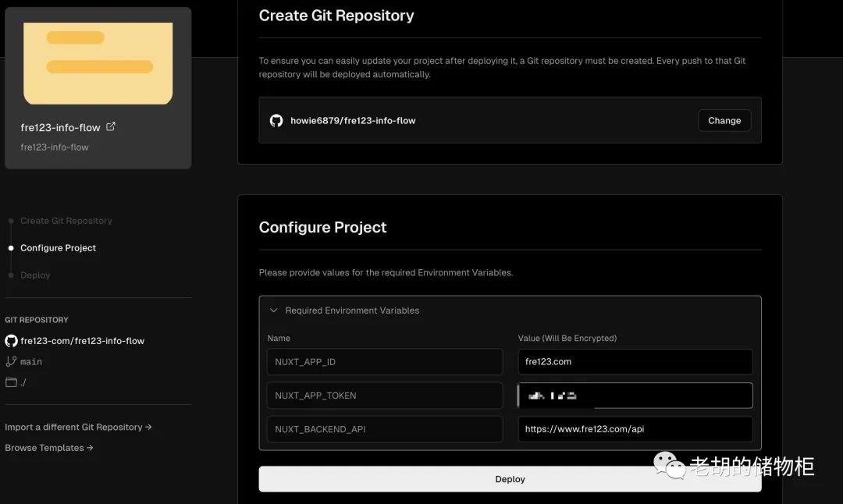Click the value field with https://www.fre123.com/api
Image resolution: width=843 pixels, height=504 pixels.
click(x=635, y=429)
